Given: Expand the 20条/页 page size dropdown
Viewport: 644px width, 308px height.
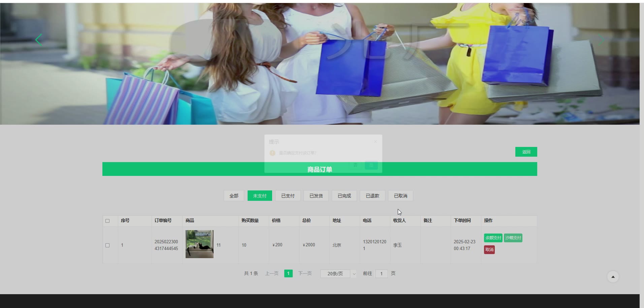Looking at the screenshot, I should click(x=338, y=274).
